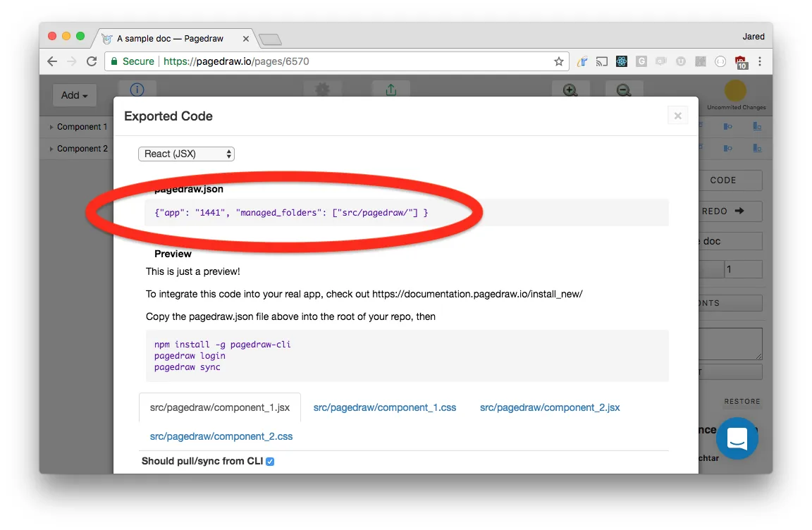This screenshot has width=812, height=530.
Task: Click the 'This is just a preview!' text
Action: (192, 271)
